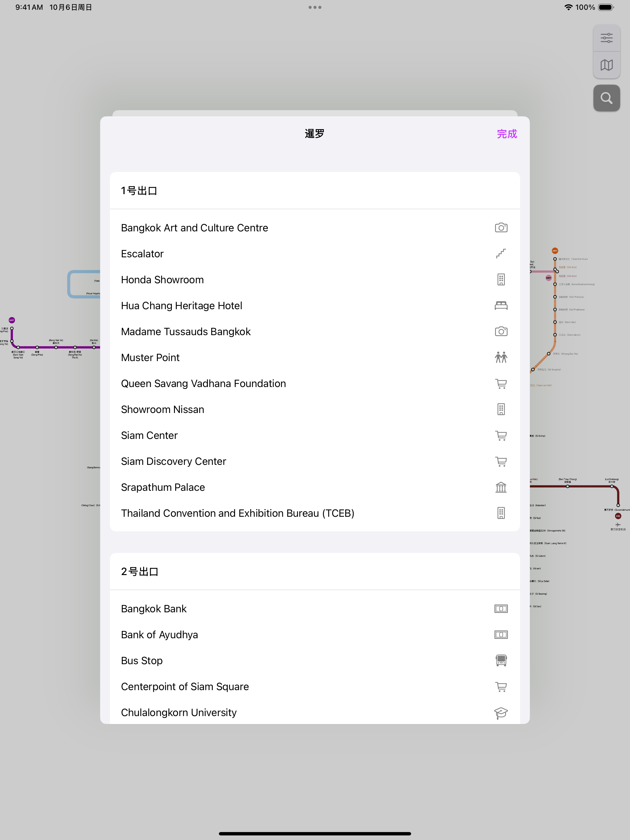Tap the purple MRT badge on the map
The image size is (630, 840).
12,320
